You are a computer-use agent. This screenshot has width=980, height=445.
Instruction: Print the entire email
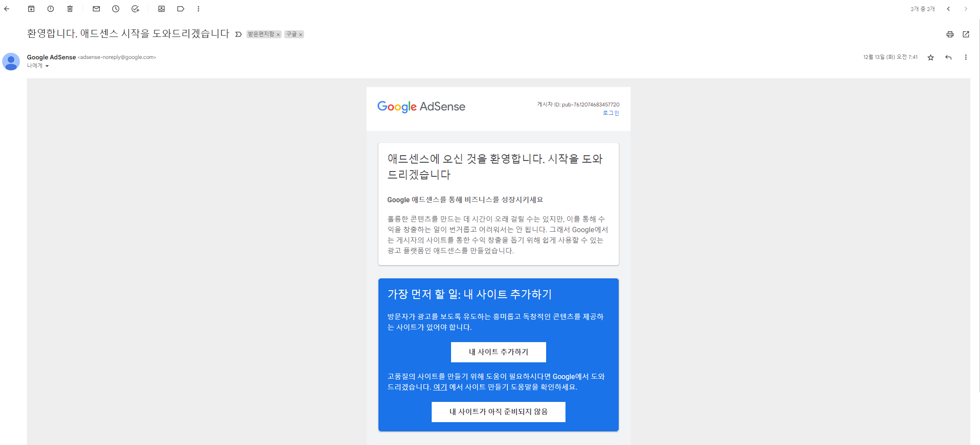[950, 34]
